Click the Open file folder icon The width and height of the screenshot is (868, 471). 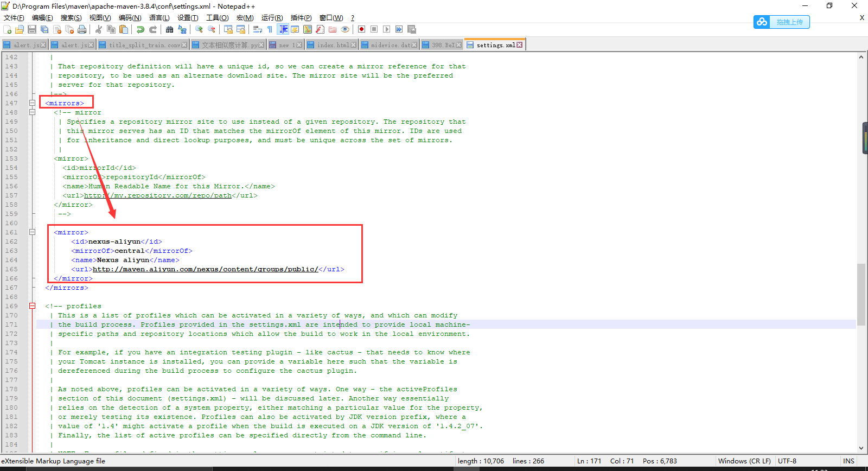(x=20, y=29)
